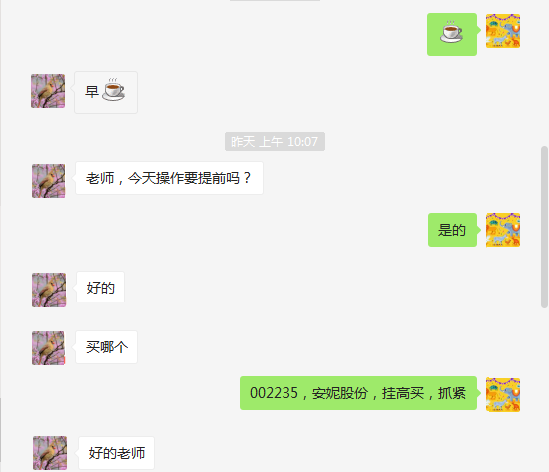The image size is (549, 472).
Task: Select the 买哪个 message bubble
Action: (106, 347)
